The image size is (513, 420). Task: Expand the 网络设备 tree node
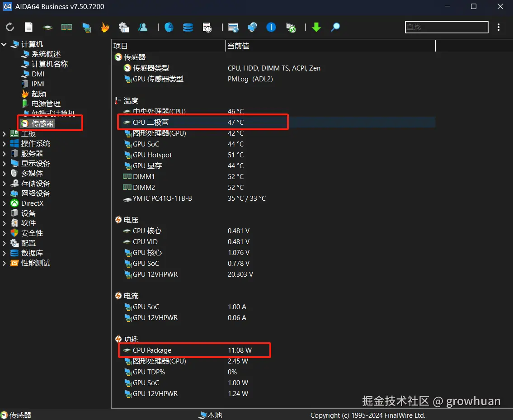(x=4, y=193)
